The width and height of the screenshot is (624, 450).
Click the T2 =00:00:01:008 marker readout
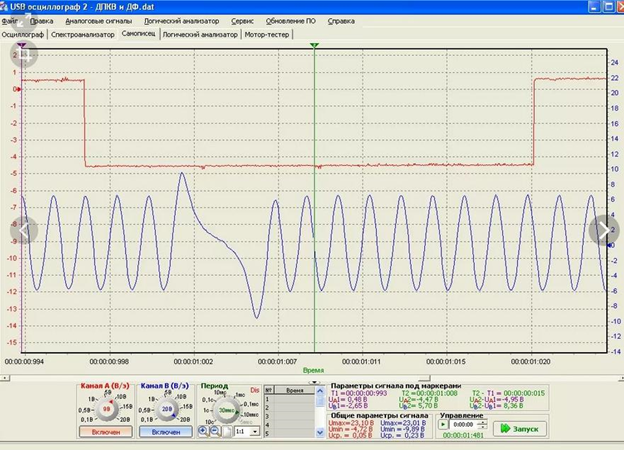429,393
